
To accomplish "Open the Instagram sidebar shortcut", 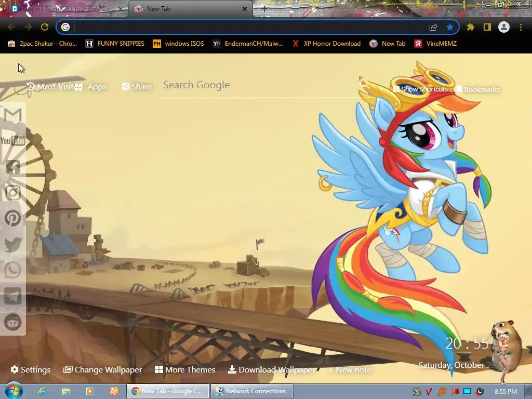I will [13, 192].
